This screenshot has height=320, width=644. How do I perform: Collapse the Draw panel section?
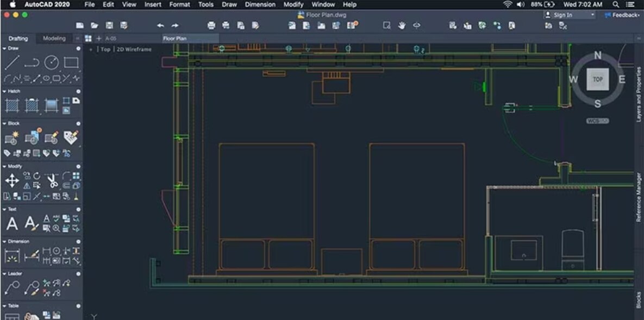4,48
